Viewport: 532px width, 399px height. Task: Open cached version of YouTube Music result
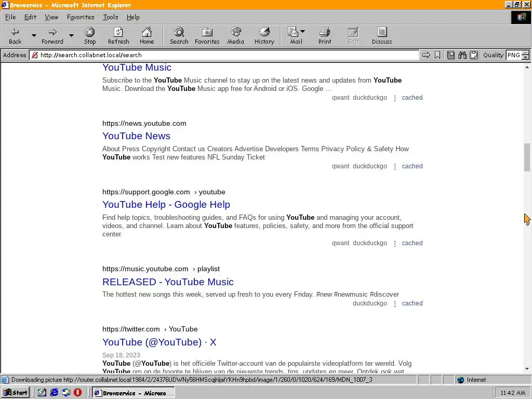(412, 98)
